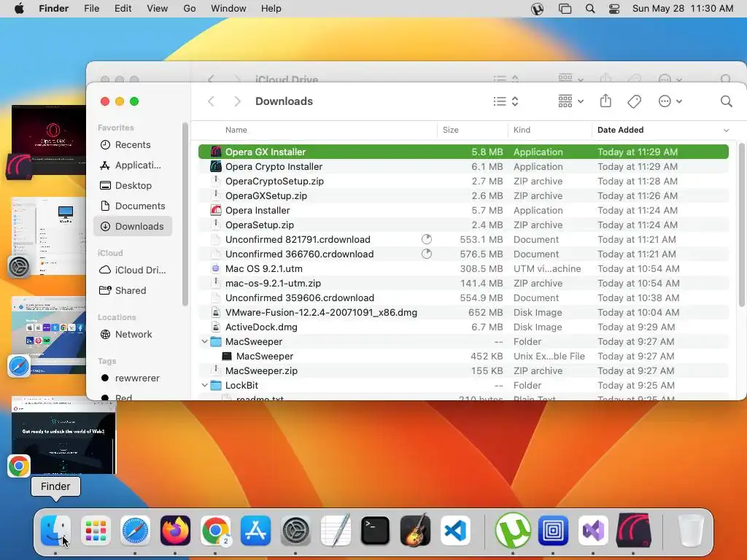Screen dimensions: 747x560
Task: Select Desktop in the sidebar
Action: (133, 186)
